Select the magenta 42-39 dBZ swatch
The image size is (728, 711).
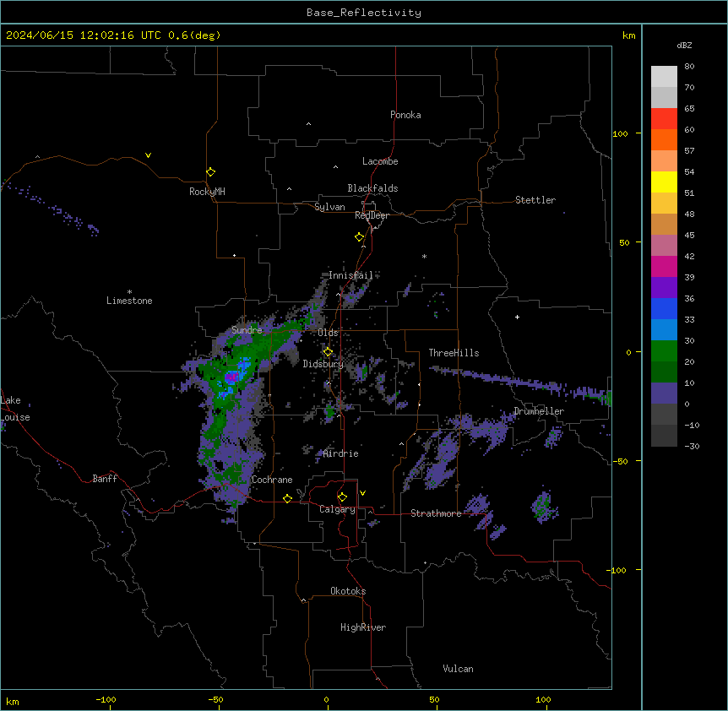[x=664, y=266]
